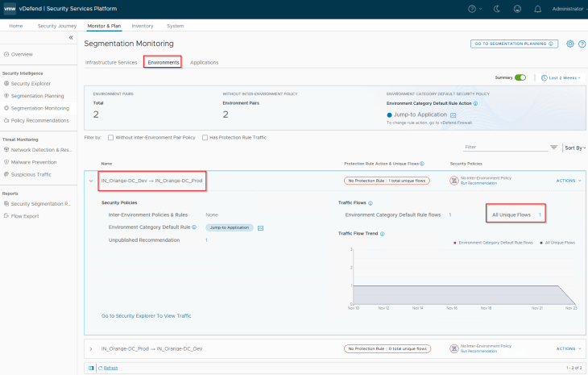Viewport: 588px width, 375px height.
Task: Click the info icon next to Traffic Flow Trend
Action: 381,234
